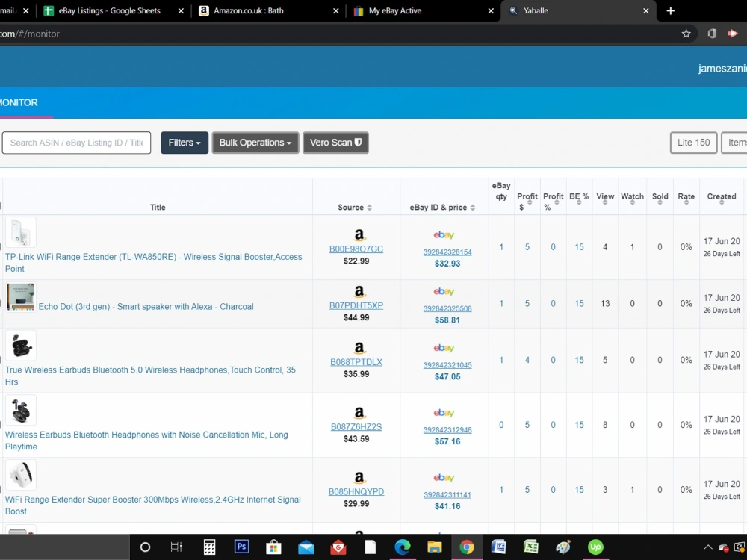Viewport: 747px width, 560px height.
Task: Close the Amazon.co.uk tab
Action: 336,10
